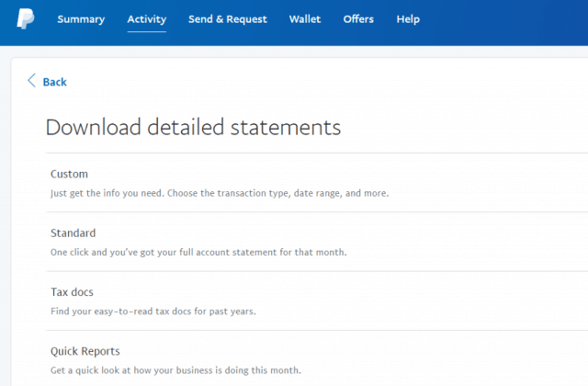Click the active underline beneath Activity
The image size is (588, 386).
pyautogui.click(x=146, y=32)
